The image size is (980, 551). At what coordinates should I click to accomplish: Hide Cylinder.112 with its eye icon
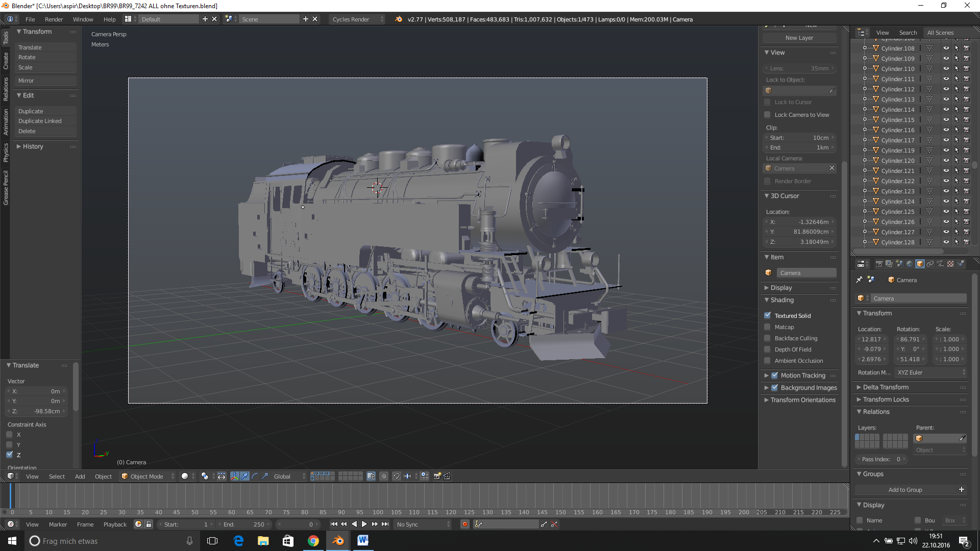tap(946, 89)
